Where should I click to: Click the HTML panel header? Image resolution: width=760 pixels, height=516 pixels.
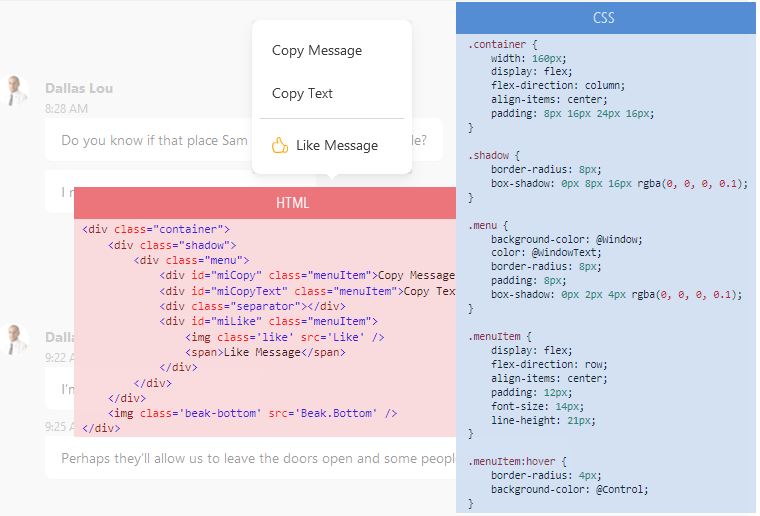tap(265, 203)
